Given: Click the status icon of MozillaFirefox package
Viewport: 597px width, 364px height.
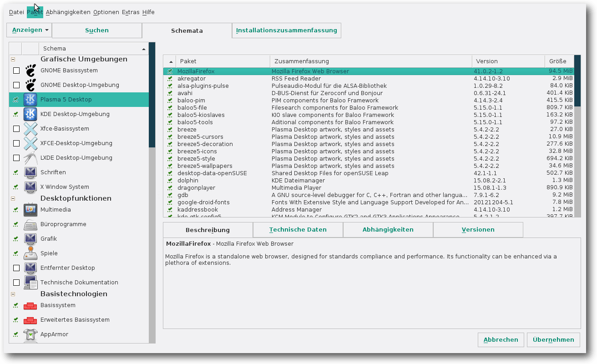Looking at the screenshot, I should click(170, 71).
